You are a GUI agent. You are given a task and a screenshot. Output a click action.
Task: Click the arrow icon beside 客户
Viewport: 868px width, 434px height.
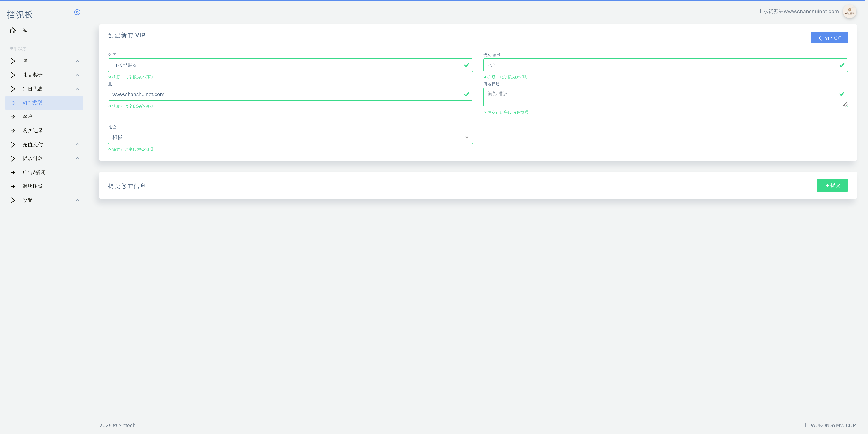point(13,117)
